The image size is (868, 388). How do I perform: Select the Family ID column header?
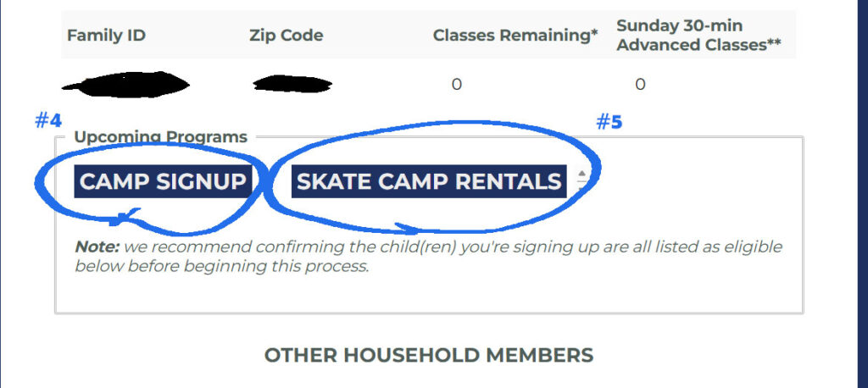tap(106, 36)
